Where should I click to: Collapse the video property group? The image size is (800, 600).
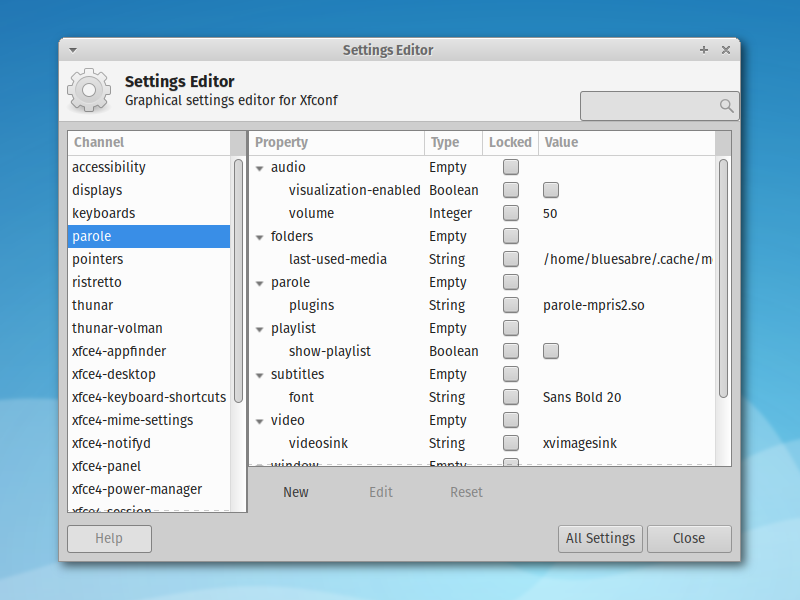(260, 420)
